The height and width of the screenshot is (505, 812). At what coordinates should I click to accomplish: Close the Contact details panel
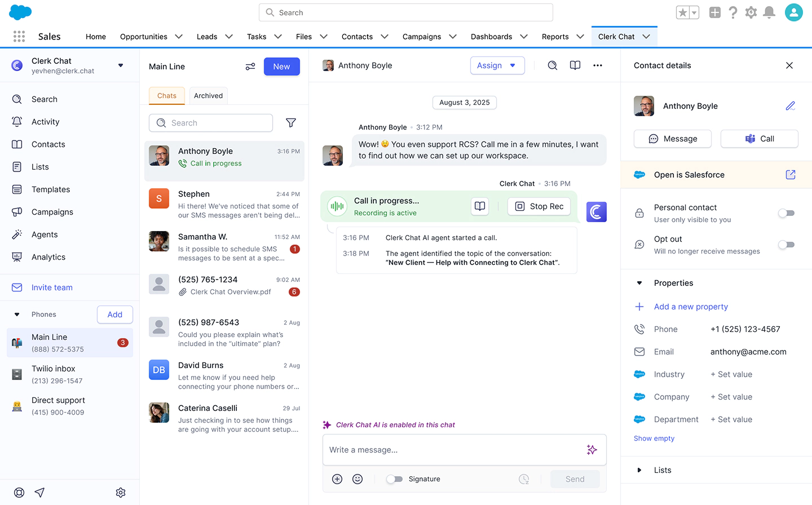[x=789, y=65]
